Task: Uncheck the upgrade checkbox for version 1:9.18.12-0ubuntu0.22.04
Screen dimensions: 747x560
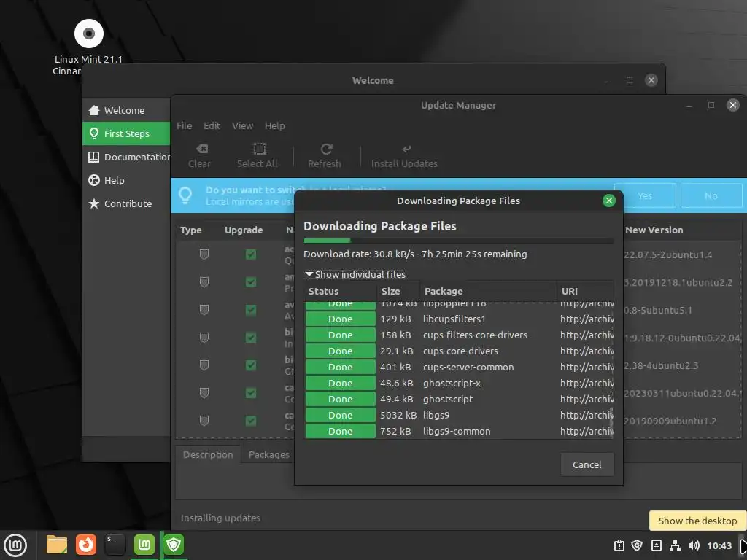Action: click(x=251, y=338)
